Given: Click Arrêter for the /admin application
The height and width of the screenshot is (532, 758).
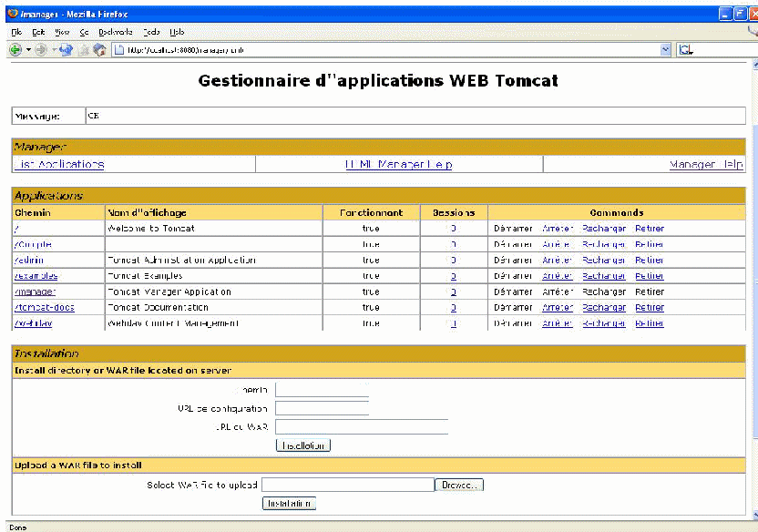Looking at the screenshot, I should [556, 261].
